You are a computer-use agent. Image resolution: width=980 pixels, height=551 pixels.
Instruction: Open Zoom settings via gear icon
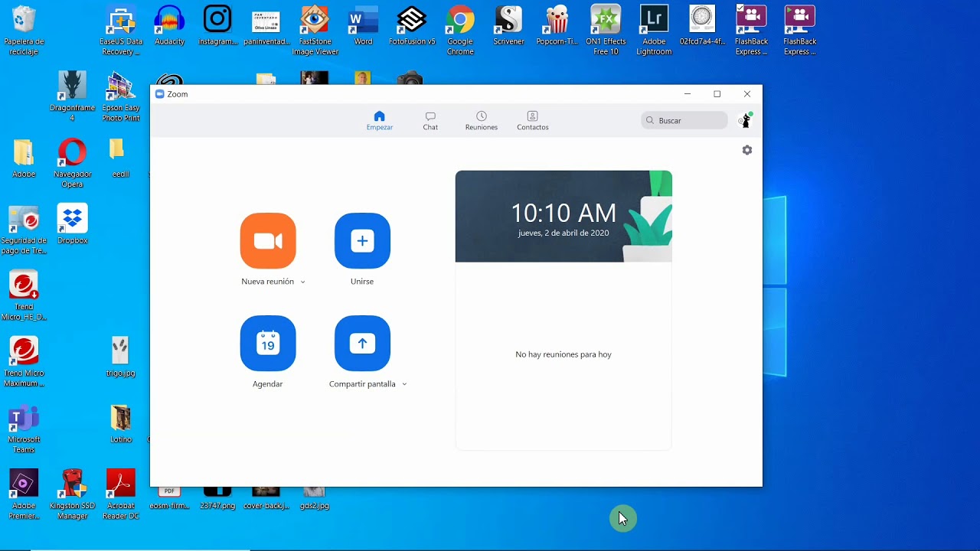[747, 150]
